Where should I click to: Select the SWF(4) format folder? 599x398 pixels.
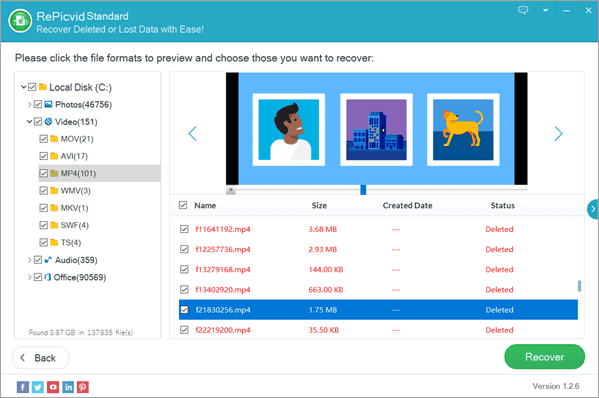coord(74,225)
